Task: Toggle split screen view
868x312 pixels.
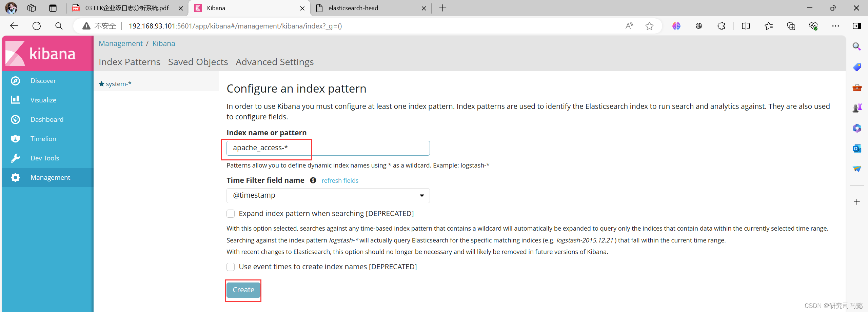Action: coord(746,26)
